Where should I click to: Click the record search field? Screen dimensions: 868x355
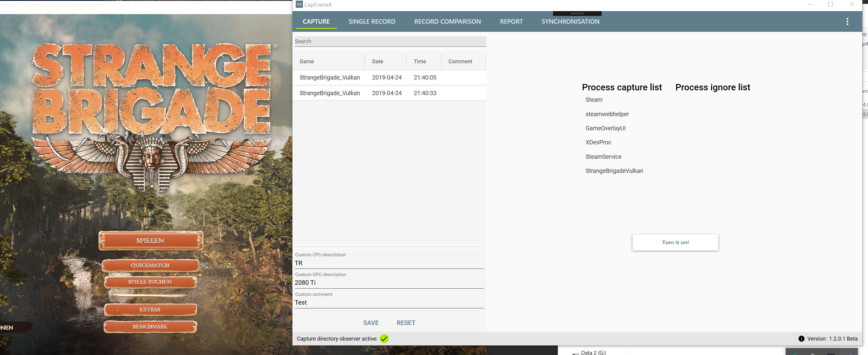pos(390,41)
